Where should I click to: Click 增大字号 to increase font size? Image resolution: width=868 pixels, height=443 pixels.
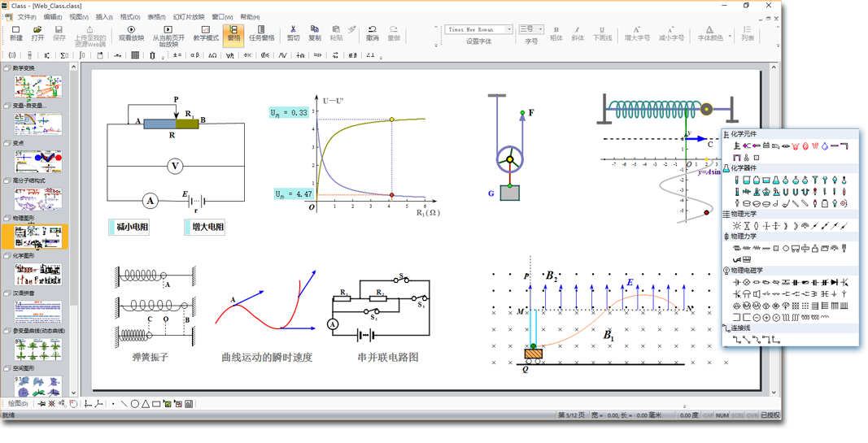(x=636, y=33)
